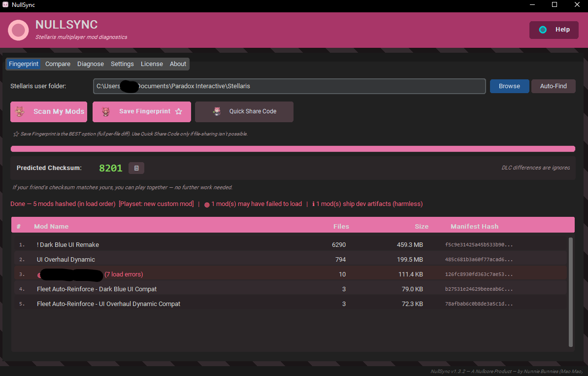Copy the predicted checksum with clipboard icon
Image resolution: width=588 pixels, height=376 pixels.
tap(136, 168)
